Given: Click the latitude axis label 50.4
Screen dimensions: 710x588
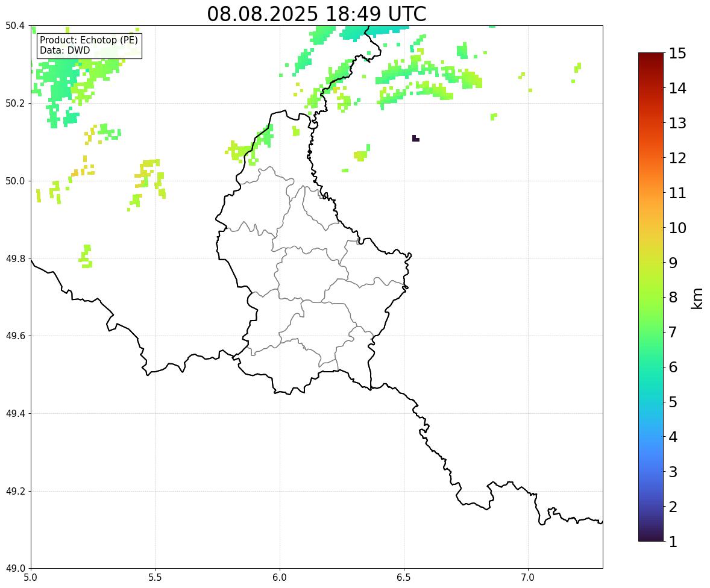Looking at the screenshot, I should point(14,26).
